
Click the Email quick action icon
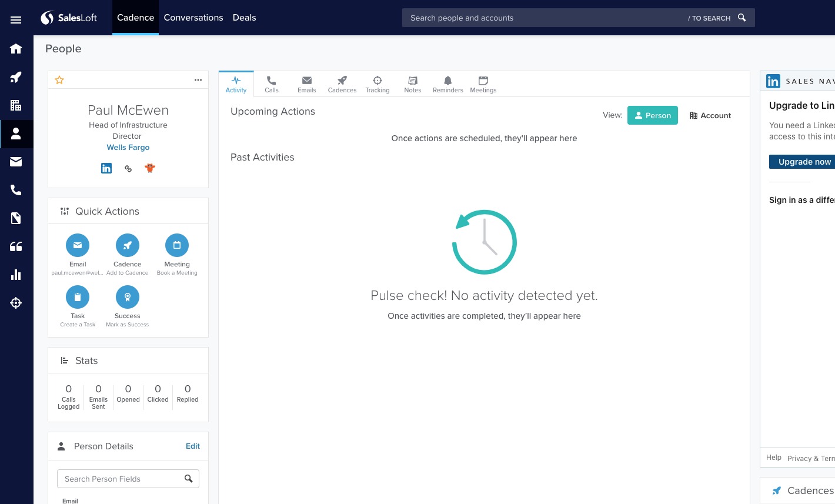[78, 246]
